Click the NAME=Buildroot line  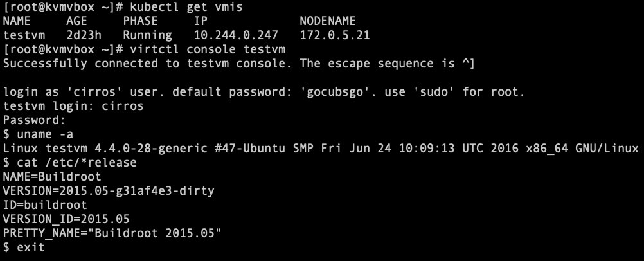coord(52,177)
